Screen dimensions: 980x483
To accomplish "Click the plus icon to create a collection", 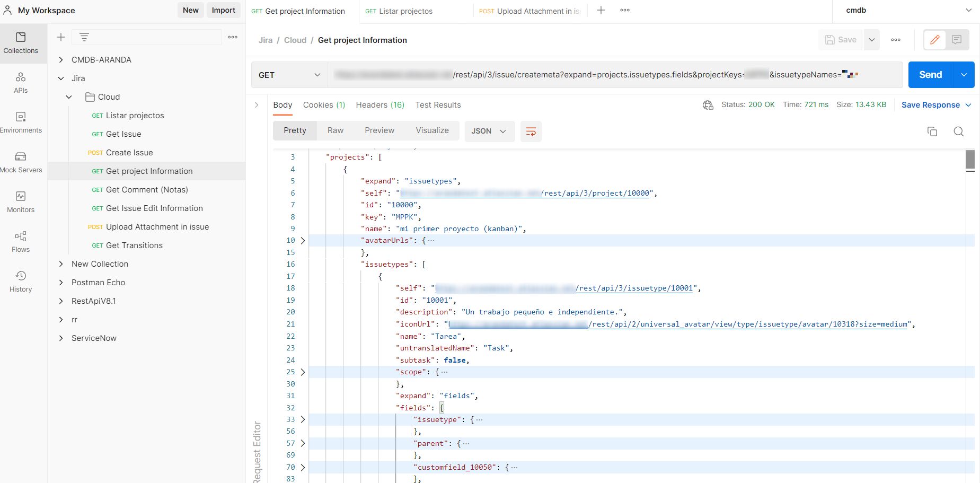I will [61, 37].
